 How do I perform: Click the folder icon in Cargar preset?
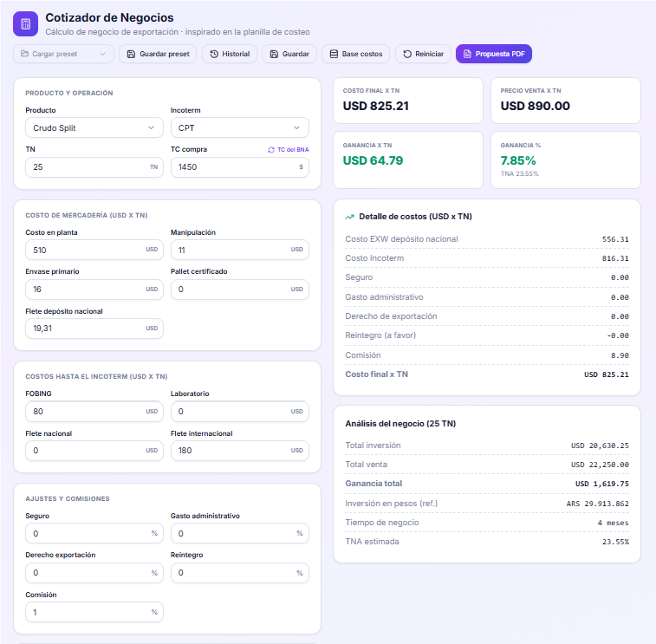(24, 54)
